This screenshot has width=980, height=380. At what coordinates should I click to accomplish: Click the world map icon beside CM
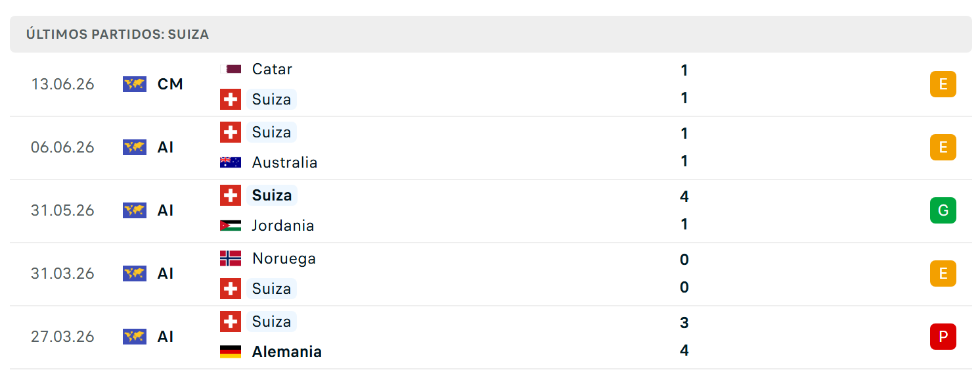click(135, 84)
